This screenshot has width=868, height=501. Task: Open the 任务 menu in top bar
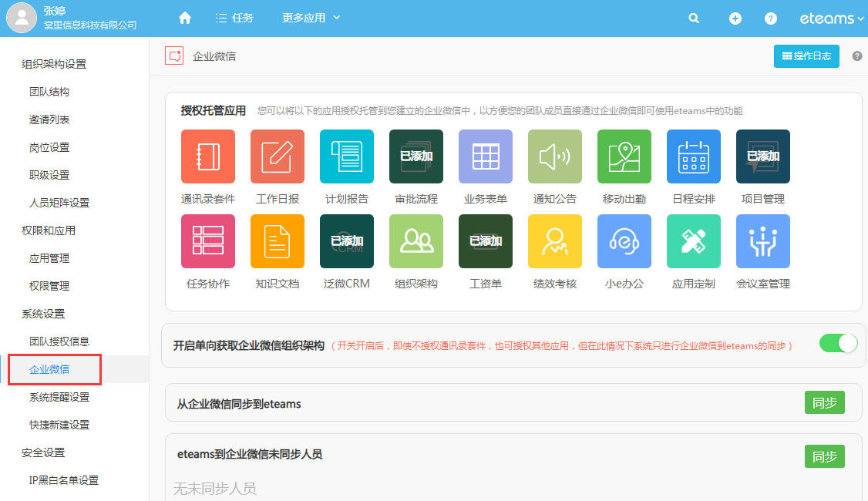pos(234,18)
